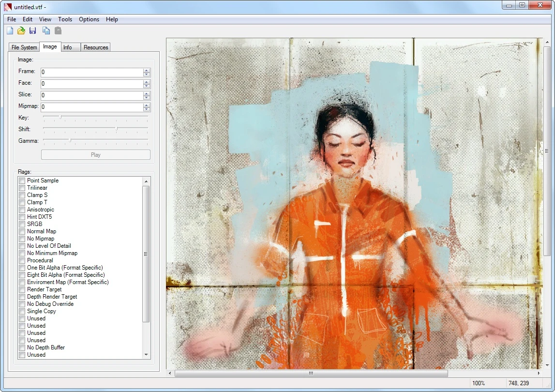The width and height of the screenshot is (555, 392).
Task: Click the Flags list scroll-down arrow
Action: 146,355
